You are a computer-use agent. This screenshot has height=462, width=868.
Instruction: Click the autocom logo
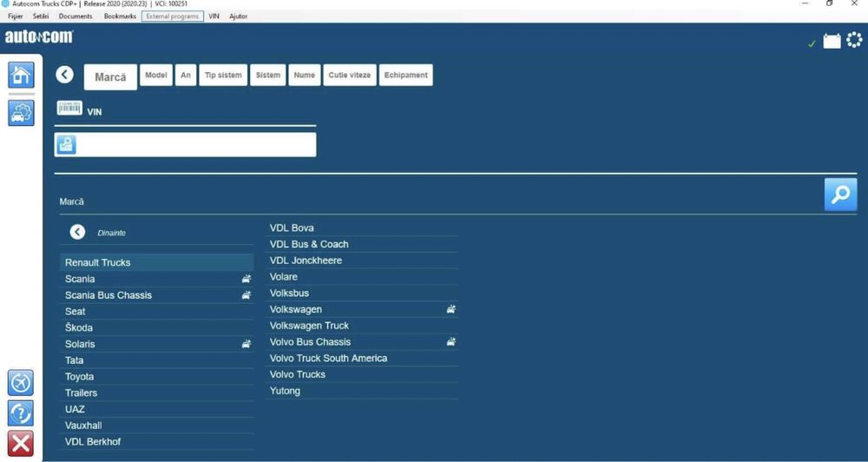tap(39, 37)
